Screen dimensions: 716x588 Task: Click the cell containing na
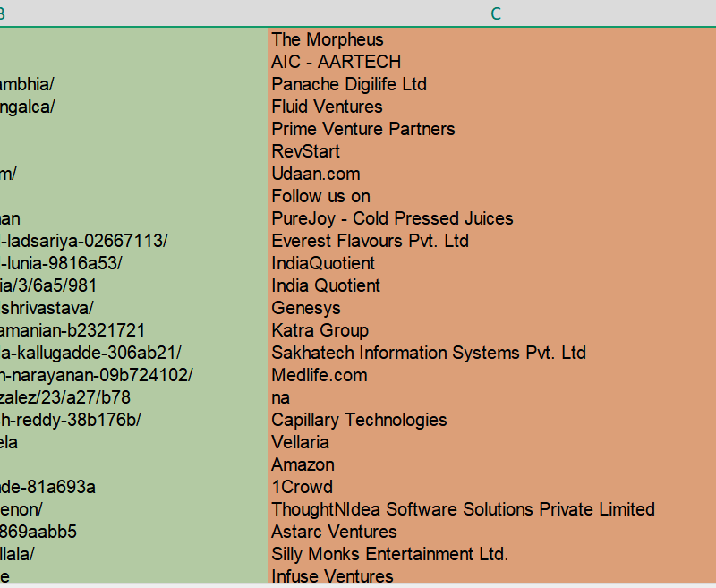pyautogui.click(x=491, y=397)
